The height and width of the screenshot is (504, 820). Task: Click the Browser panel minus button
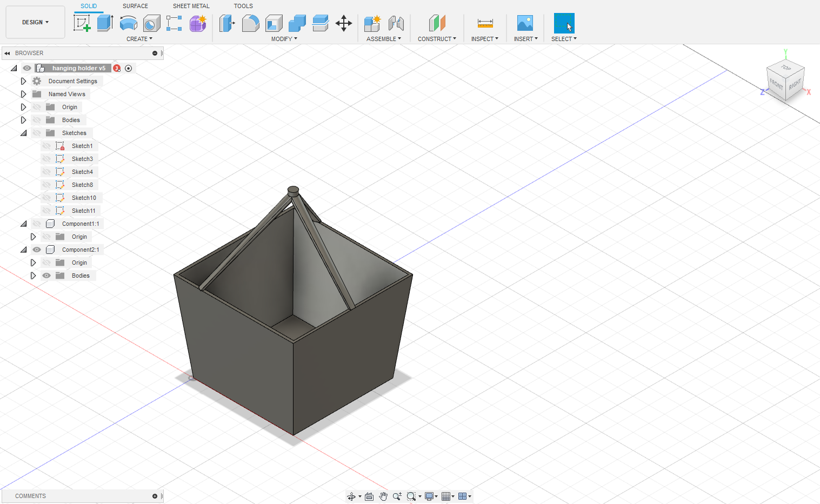coord(155,53)
